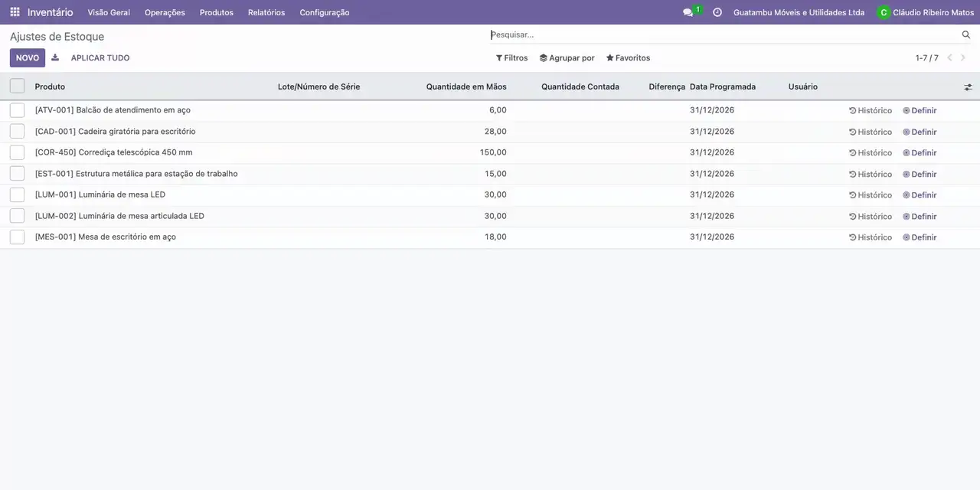Click Definir for LUM-002 Luminária articulada
Image resolution: width=980 pixels, height=490 pixels.
(920, 216)
